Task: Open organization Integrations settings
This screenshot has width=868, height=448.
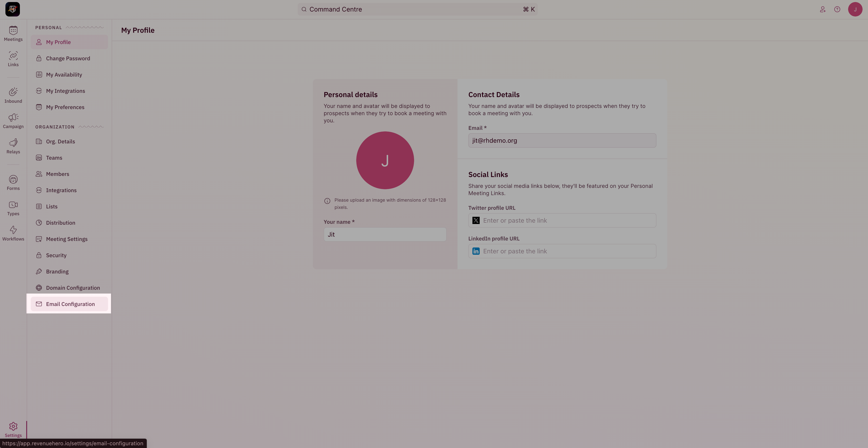Action: pyautogui.click(x=69, y=190)
